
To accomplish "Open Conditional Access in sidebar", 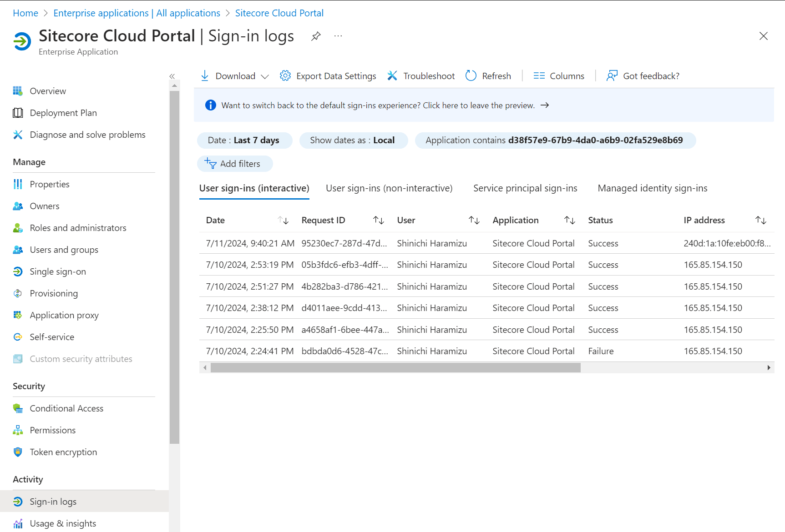I will coord(66,408).
